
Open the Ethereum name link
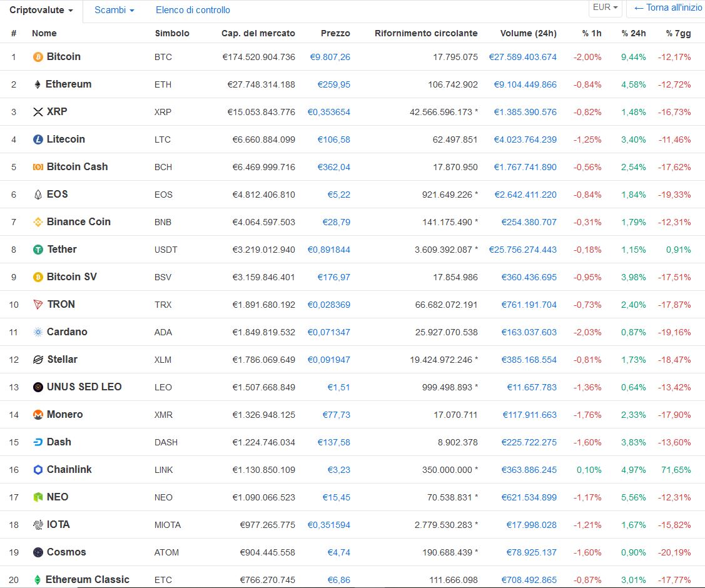(x=68, y=84)
